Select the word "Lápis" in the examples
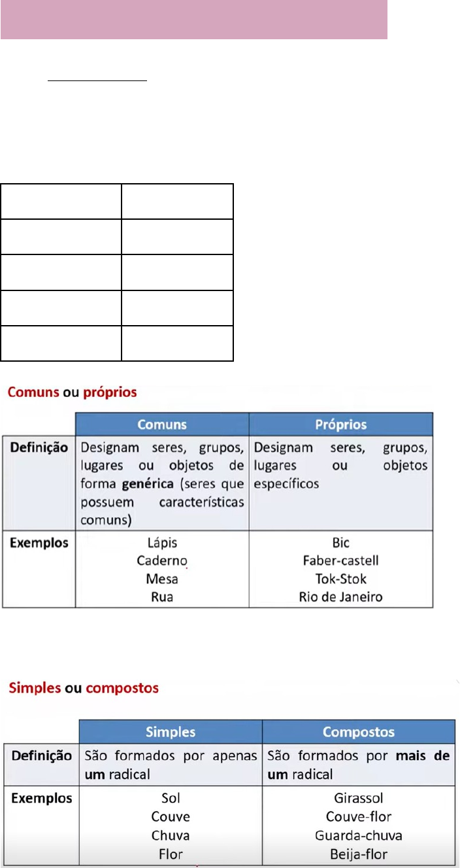This screenshot has width=460, height=868. [x=162, y=543]
